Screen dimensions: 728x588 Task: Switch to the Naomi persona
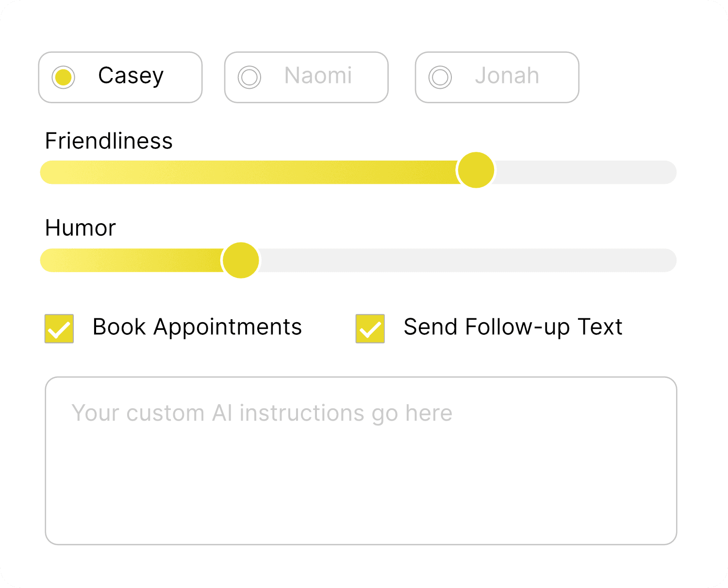point(249,77)
